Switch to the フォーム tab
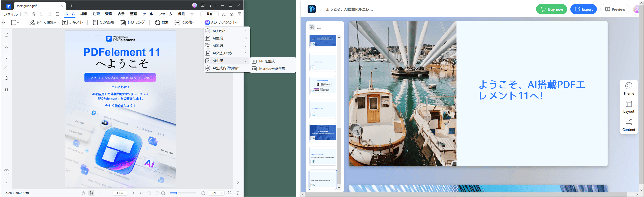Screen dimensions: 644x197 click(165, 14)
